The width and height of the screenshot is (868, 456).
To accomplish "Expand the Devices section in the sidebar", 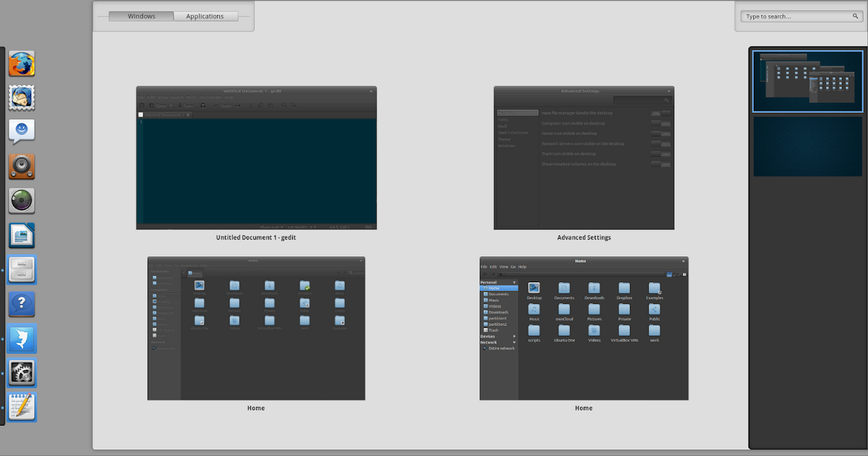I will click(x=514, y=337).
